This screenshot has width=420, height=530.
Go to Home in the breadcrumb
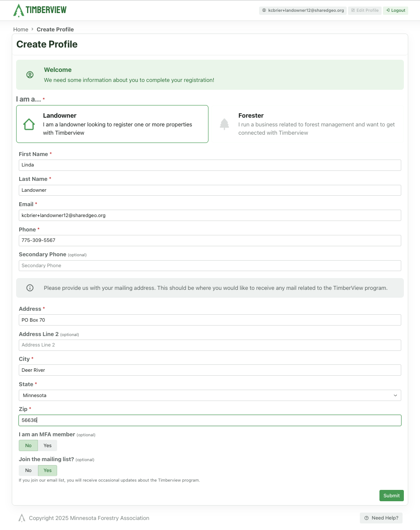(20, 29)
